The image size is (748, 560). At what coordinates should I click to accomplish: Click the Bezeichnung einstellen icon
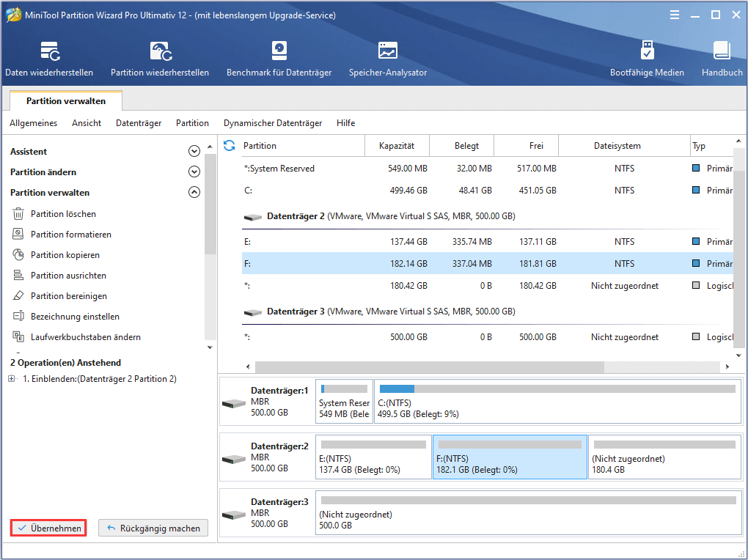click(18, 316)
